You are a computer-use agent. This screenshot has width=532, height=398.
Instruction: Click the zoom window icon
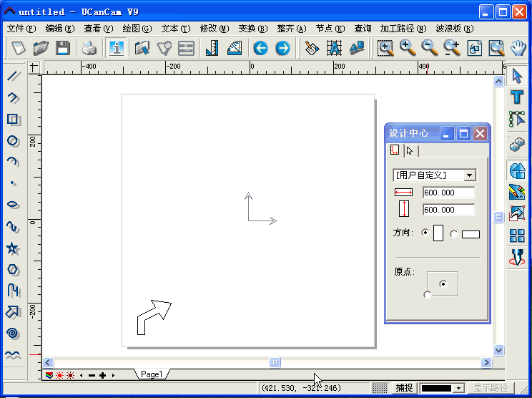click(x=385, y=48)
